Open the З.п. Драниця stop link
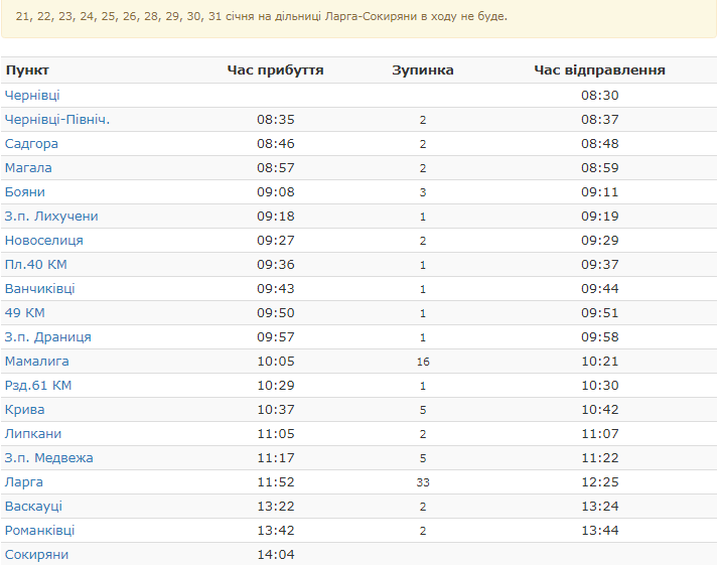 pos(48,337)
